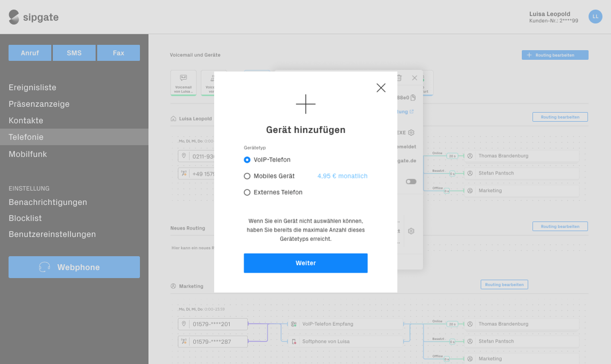Select the VoIP-Telefon device type
The image size is (611, 364).
point(247,160)
